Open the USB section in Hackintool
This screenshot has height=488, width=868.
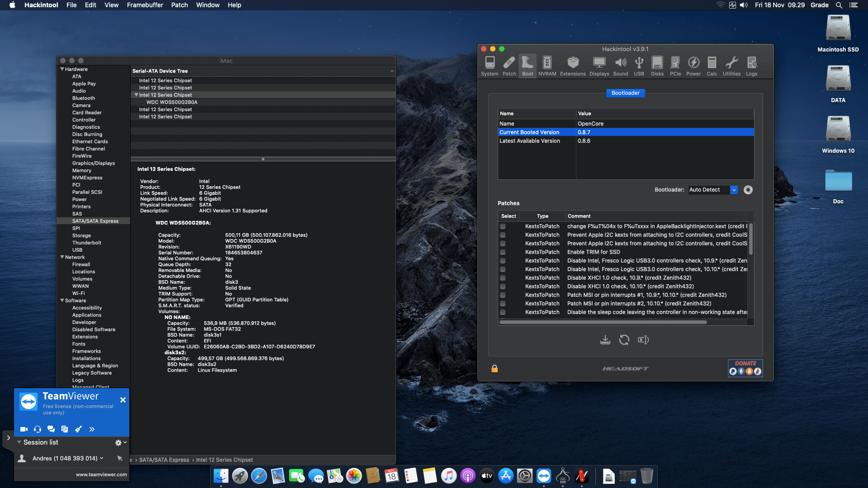639,66
